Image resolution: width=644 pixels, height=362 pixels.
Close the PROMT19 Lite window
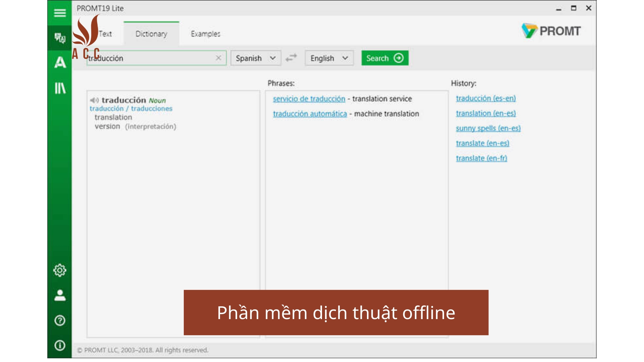pos(589,8)
